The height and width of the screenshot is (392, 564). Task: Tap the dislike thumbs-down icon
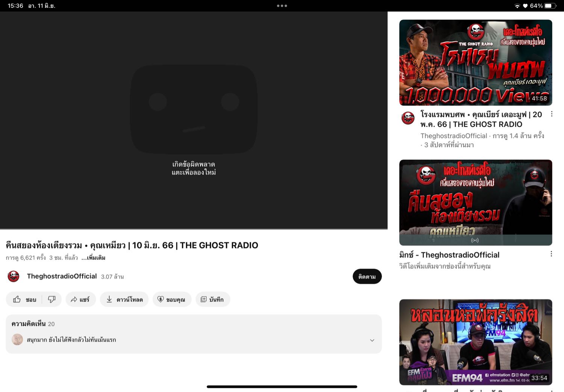pos(52,299)
